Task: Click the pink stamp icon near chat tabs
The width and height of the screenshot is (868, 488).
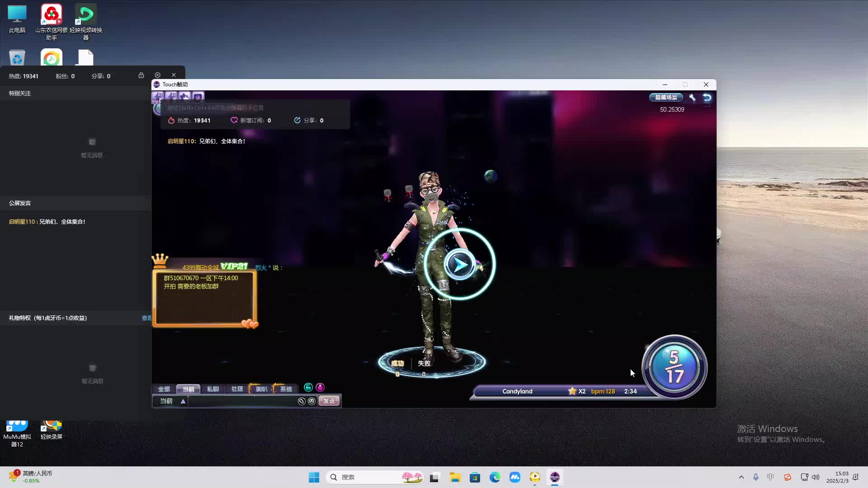Action: (x=320, y=388)
